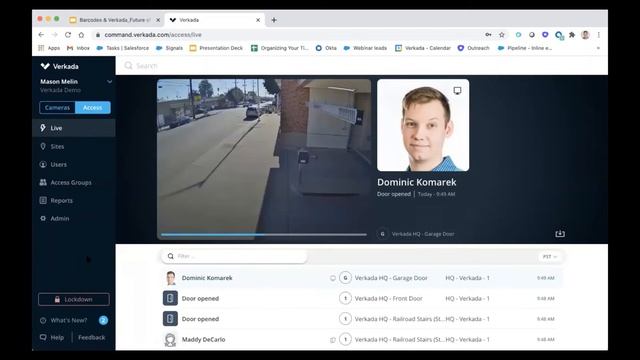The image size is (640, 360).
Task: Open the Apps bookmark
Action: (49, 48)
